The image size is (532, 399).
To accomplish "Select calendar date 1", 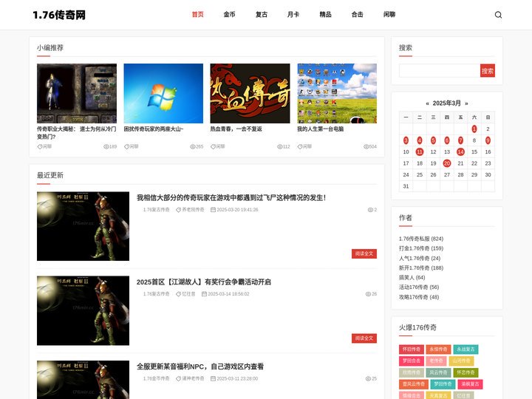I will pyautogui.click(x=474, y=129).
